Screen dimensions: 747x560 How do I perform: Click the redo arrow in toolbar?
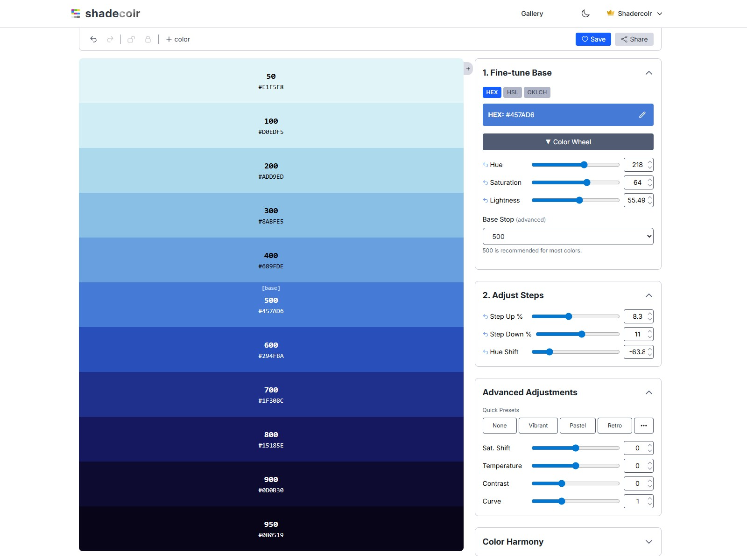point(110,39)
